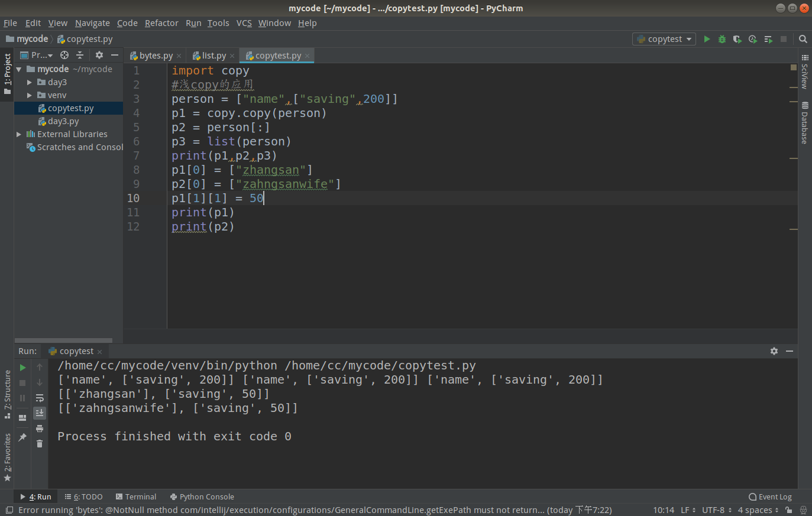
Task: Toggle the 1: Project side tab
Action: pos(7,74)
